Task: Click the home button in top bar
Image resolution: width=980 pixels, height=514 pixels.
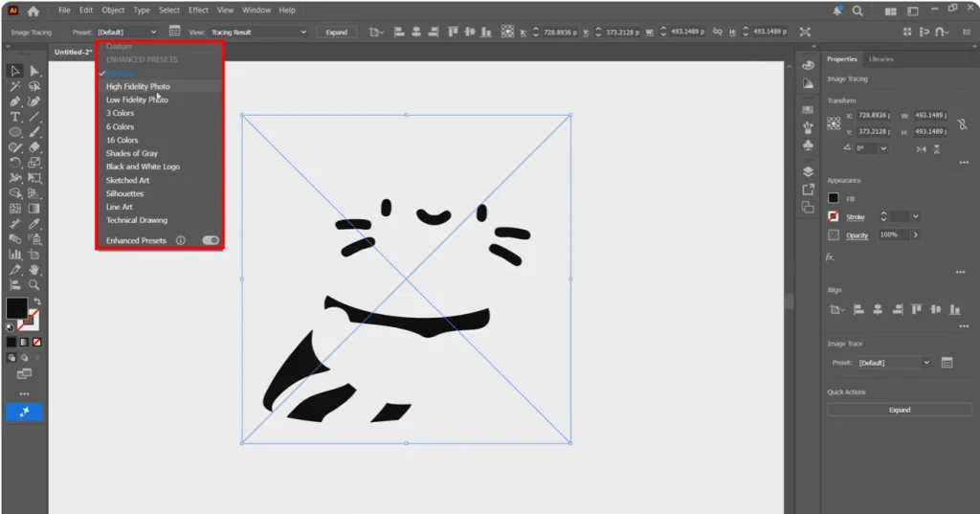Action: pyautogui.click(x=33, y=11)
